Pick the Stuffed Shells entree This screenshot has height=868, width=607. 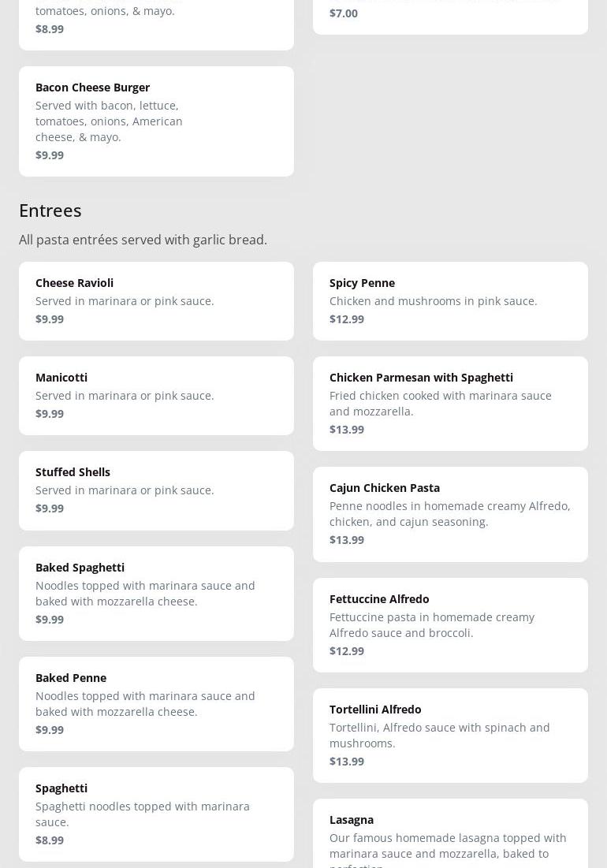tap(156, 490)
